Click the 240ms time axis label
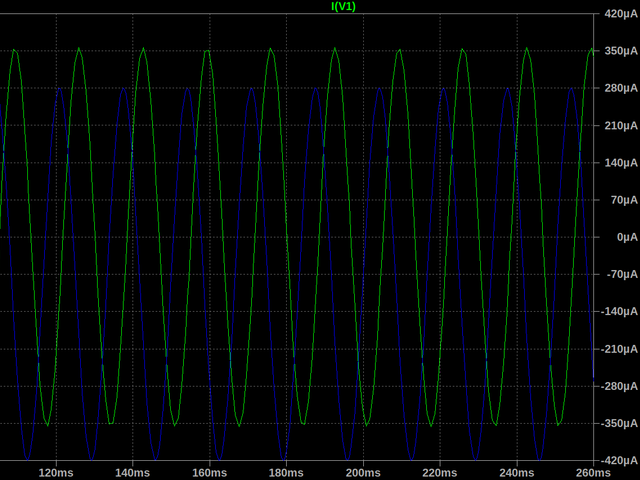The height and width of the screenshot is (480, 640). [x=517, y=472]
